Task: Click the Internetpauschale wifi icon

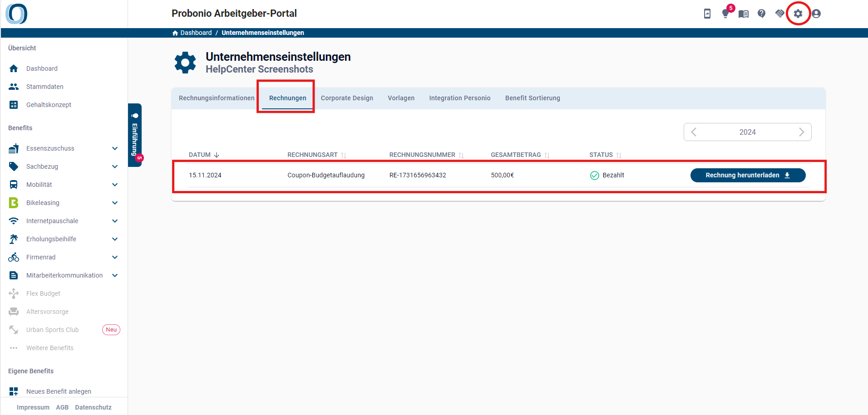Action: (x=14, y=221)
